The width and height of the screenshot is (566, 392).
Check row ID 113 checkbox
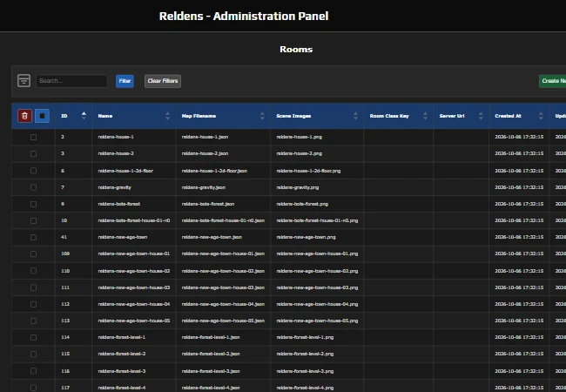coord(34,321)
